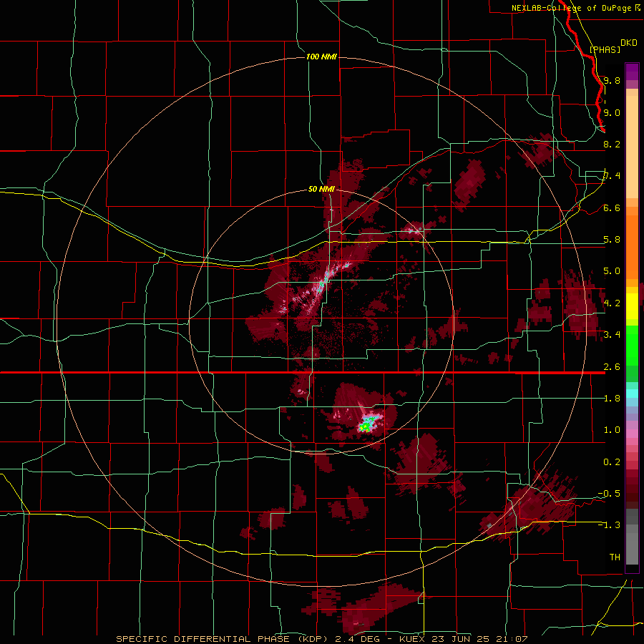644x644 pixels.
Task: Select the 4.2 value on the scale
Action: (x=612, y=303)
